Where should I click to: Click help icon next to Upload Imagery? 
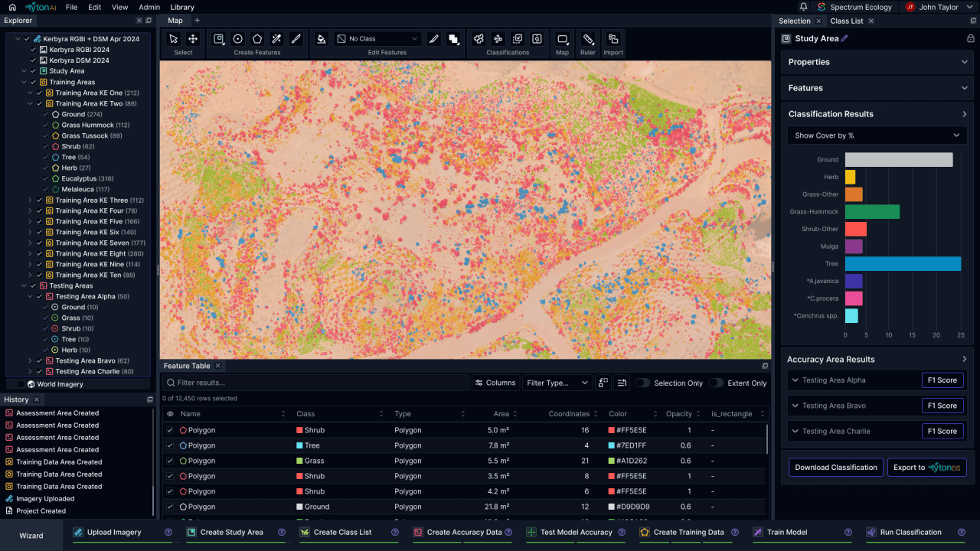(x=168, y=533)
